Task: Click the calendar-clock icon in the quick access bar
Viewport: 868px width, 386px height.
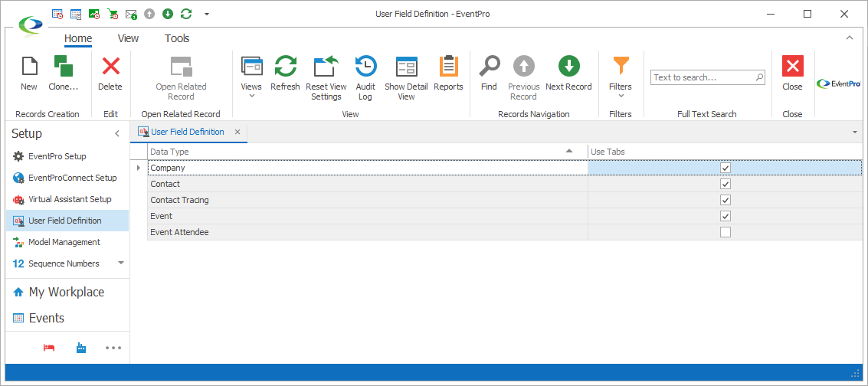Action: click(x=57, y=15)
